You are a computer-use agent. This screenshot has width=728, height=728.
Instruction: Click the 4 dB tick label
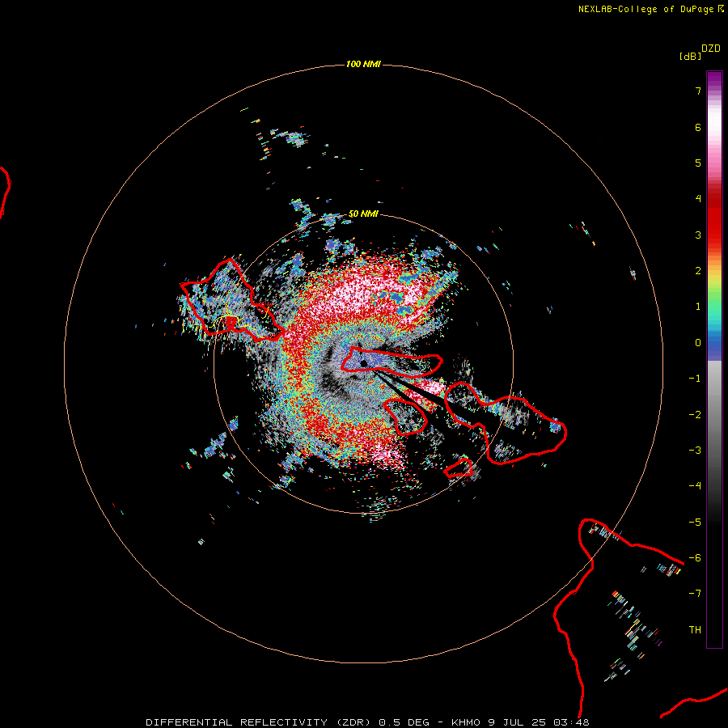698,199
